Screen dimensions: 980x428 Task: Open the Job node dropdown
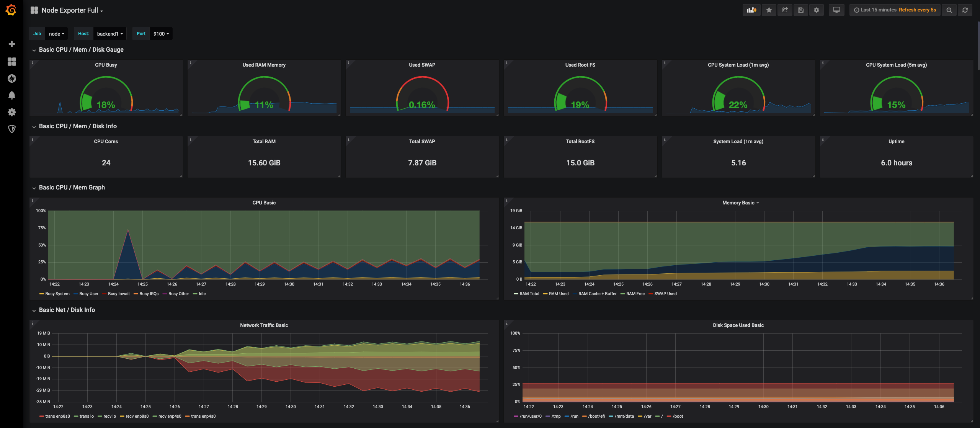click(x=57, y=34)
